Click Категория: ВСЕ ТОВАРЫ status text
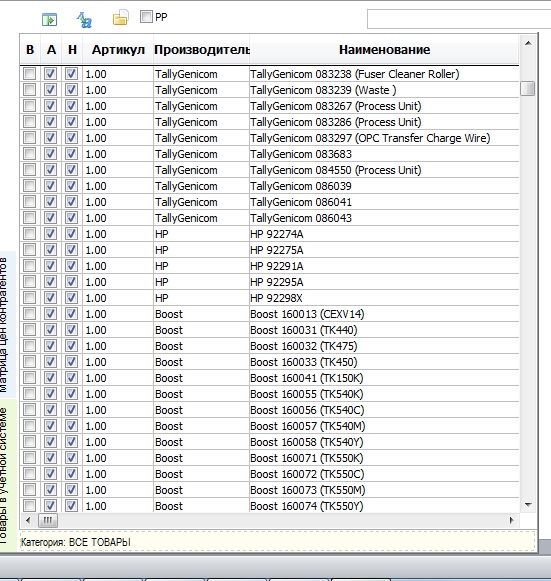Viewport: 551px width, 581px height. 76,542
